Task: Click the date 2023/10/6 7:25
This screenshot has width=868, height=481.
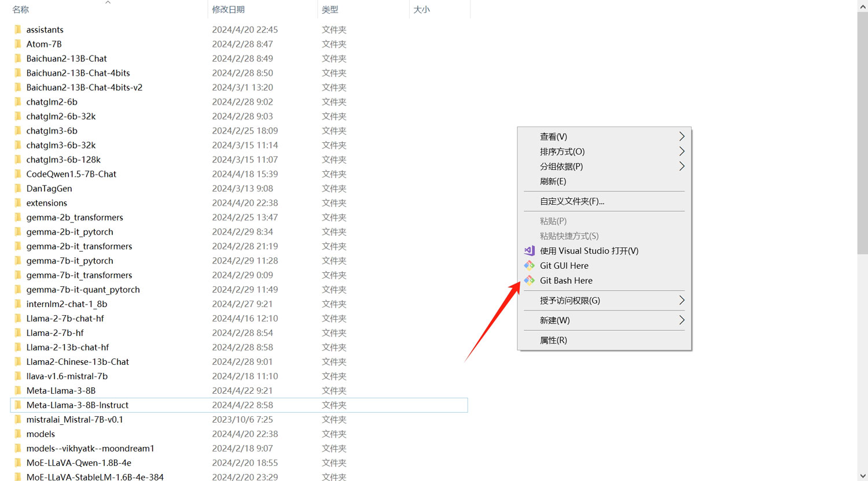Action: 242,420
